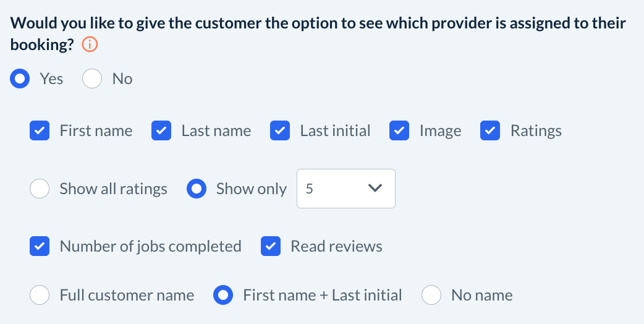
Task: Click the Number of jobs completed label
Action: (150, 246)
